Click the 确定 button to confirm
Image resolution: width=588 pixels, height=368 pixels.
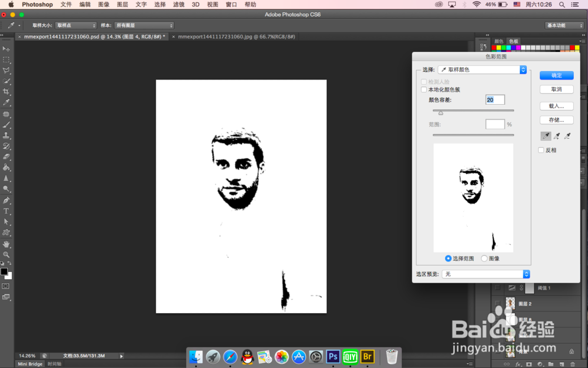[x=556, y=75]
